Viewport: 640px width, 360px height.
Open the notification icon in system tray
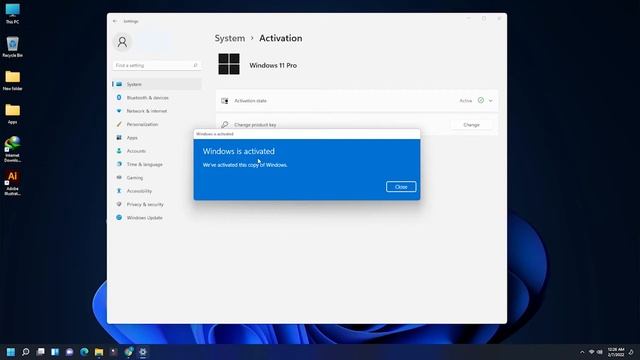click(x=631, y=352)
